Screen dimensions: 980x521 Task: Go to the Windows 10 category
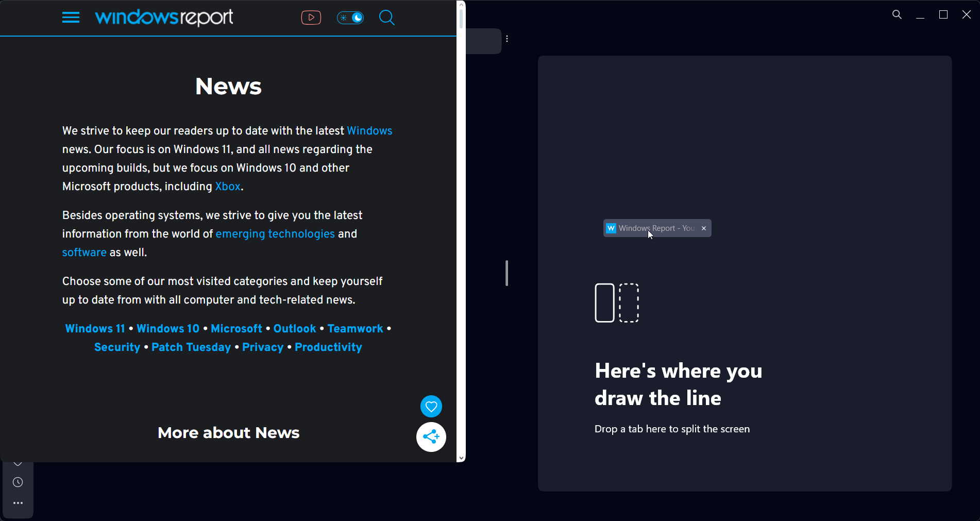[x=168, y=329]
